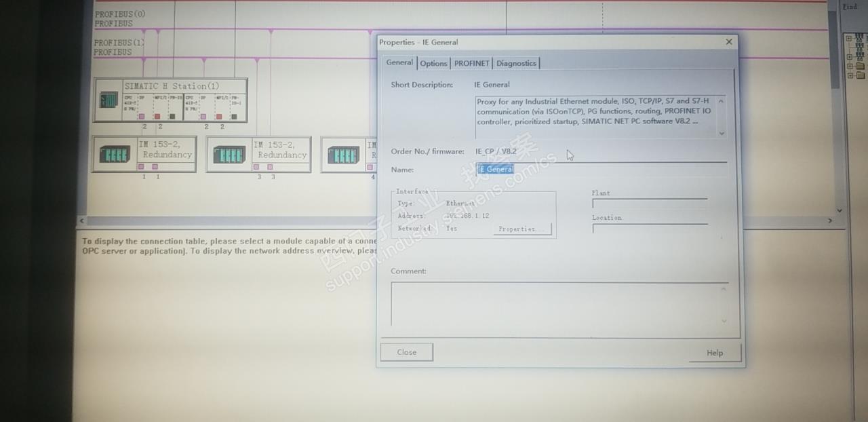Open the interface Properties... button
The image size is (868, 422).
coord(521,229)
